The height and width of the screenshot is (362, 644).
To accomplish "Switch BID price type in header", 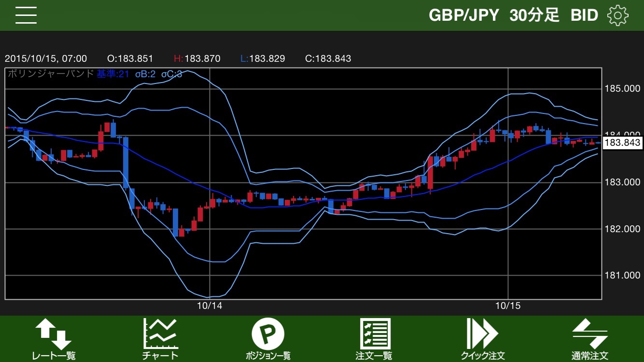I will (584, 15).
